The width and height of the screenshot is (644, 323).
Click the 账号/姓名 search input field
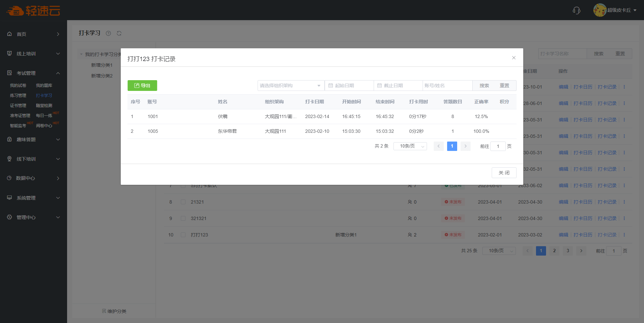point(447,86)
